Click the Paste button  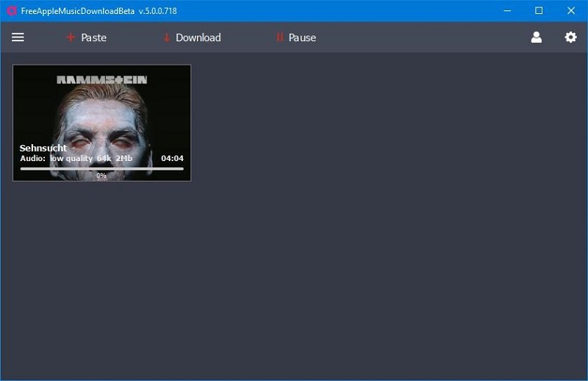tap(86, 38)
